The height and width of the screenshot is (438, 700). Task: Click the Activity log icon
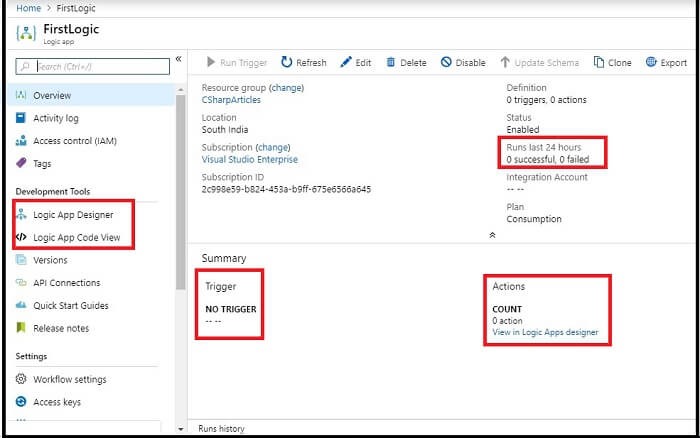21,118
